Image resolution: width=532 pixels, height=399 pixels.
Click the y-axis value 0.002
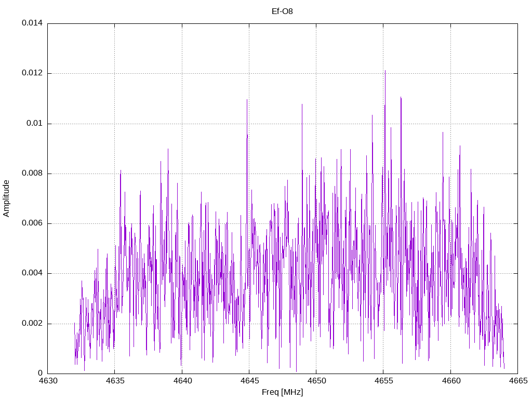[x=32, y=323]
